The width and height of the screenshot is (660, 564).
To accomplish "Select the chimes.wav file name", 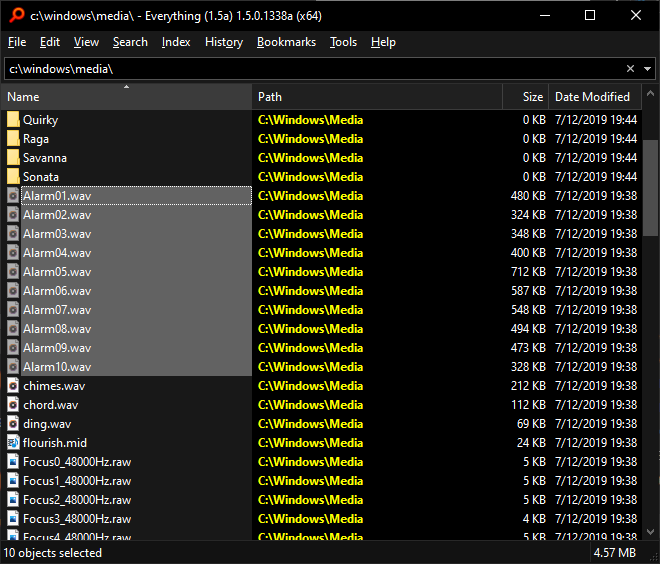I will [x=54, y=386].
